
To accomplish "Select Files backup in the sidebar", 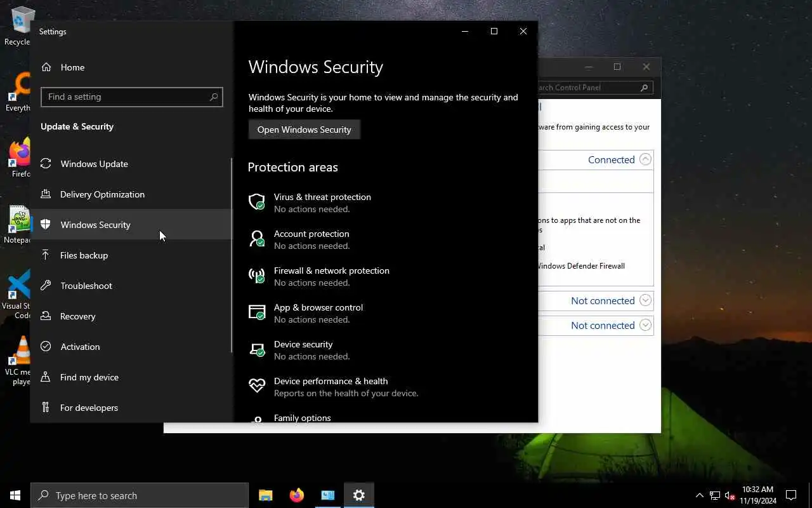I will click(x=131, y=255).
